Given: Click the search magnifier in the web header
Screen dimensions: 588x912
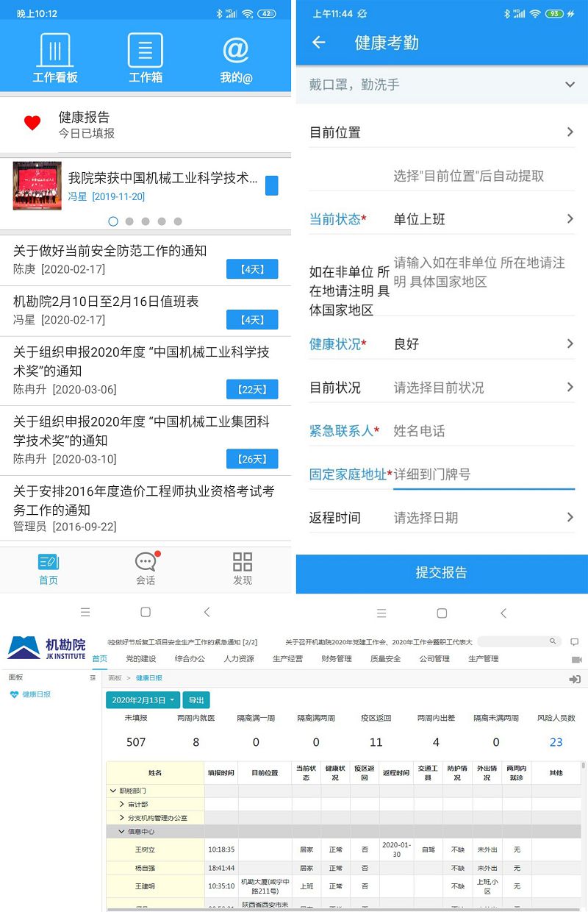Looking at the screenshot, I should [x=553, y=642].
